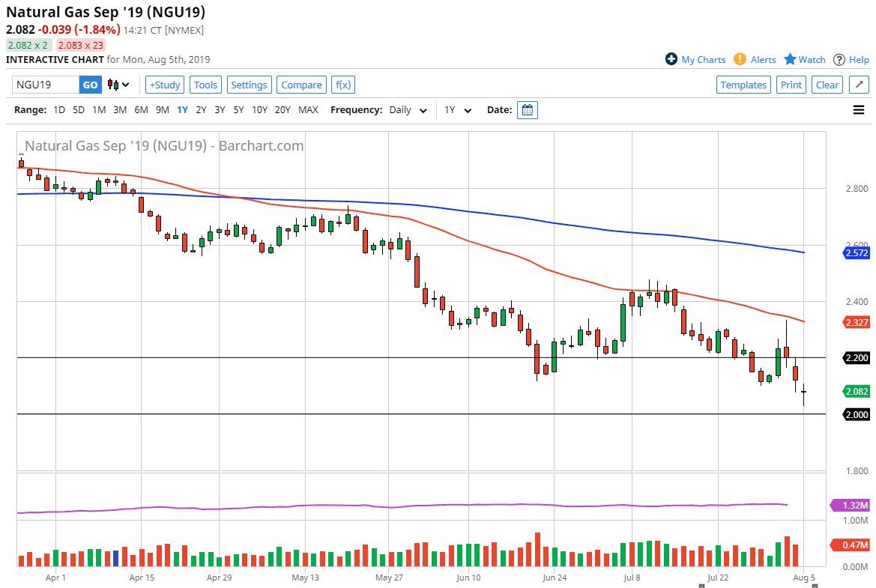
Task: Click the NGU19 symbol input field
Action: pyautogui.click(x=46, y=85)
